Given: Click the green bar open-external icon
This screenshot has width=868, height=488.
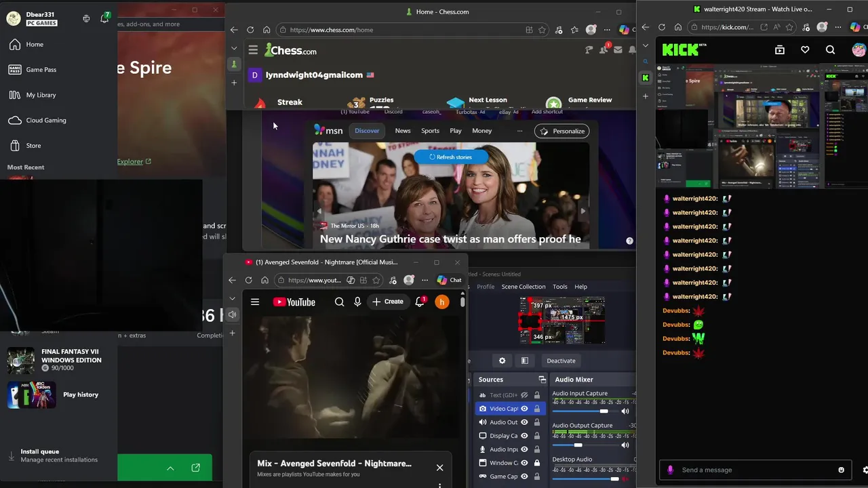Looking at the screenshot, I should coord(196,468).
